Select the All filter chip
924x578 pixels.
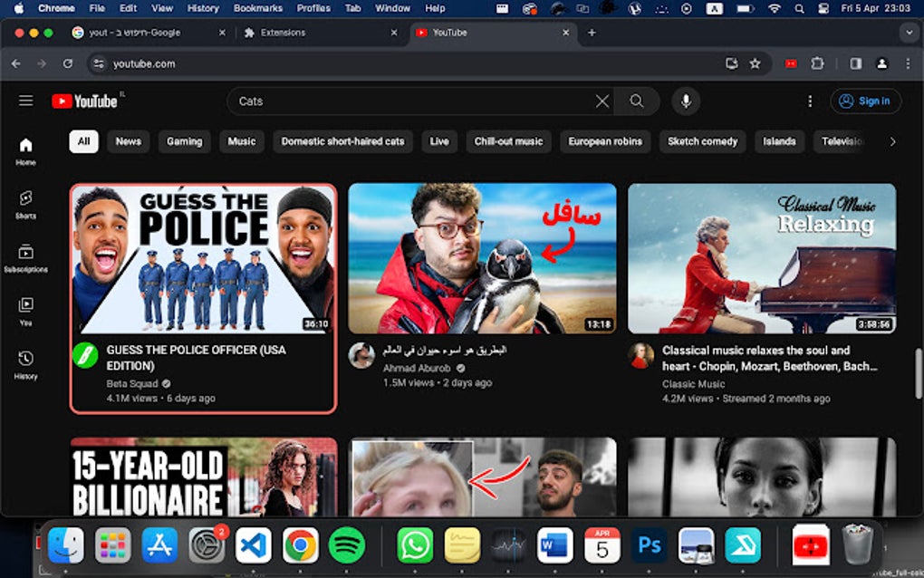coord(83,141)
